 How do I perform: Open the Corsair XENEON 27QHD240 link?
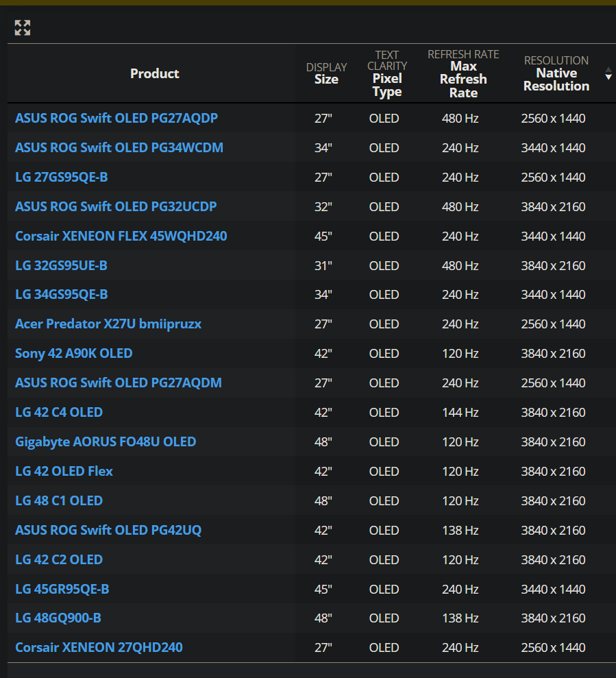(x=99, y=647)
